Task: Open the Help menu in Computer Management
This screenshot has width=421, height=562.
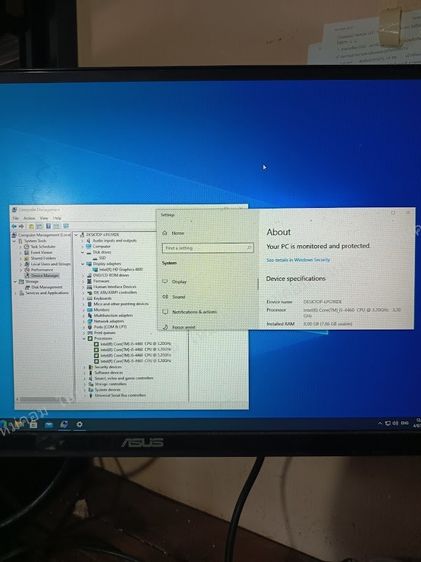Action: pyautogui.click(x=57, y=218)
